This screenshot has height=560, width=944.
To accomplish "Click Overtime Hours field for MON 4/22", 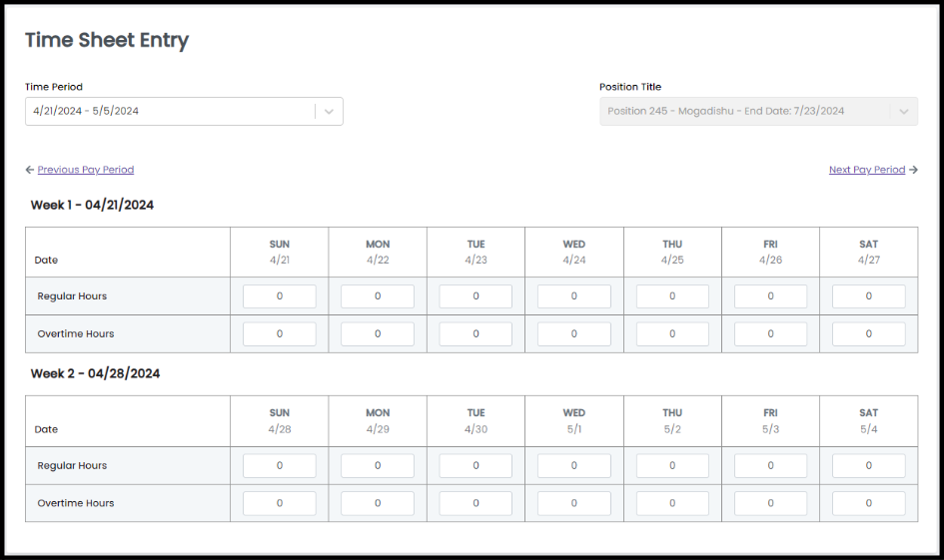I will pos(378,333).
